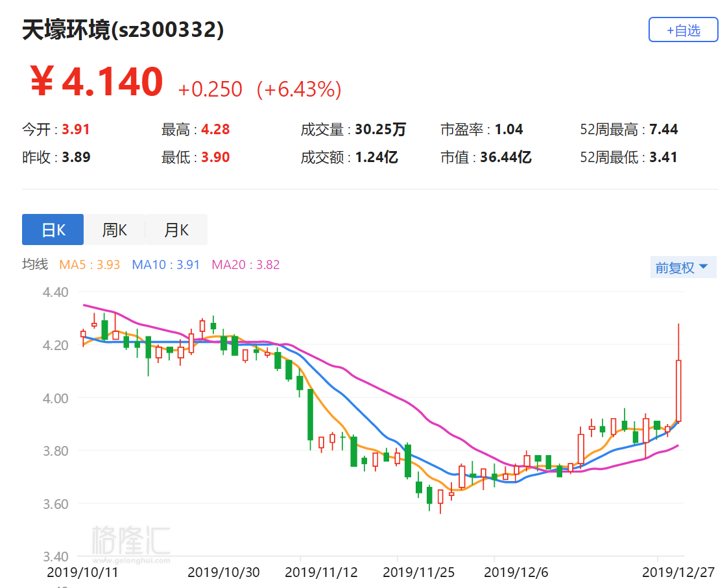Click the last tall red candlestick on 12/27

[678, 391]
